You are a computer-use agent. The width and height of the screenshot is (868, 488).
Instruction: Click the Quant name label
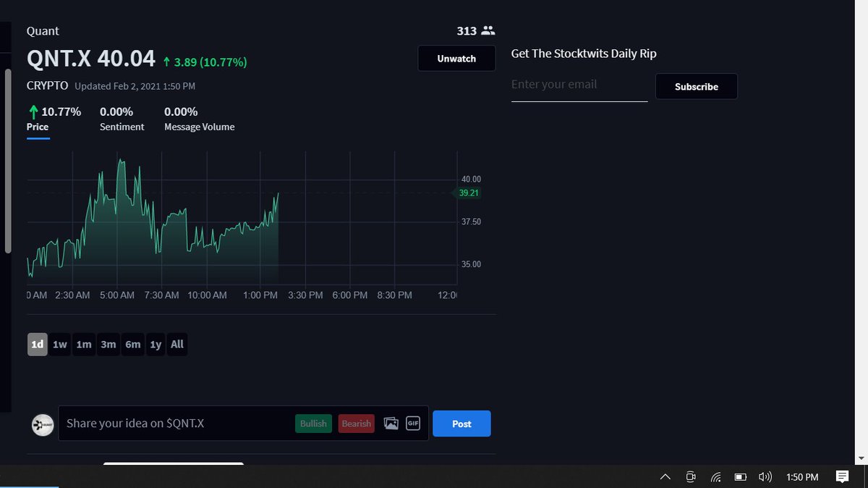(43, 31)
